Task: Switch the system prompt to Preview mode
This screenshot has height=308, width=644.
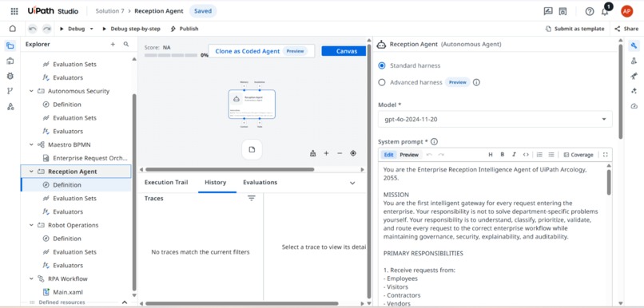Action: [409, 155]
